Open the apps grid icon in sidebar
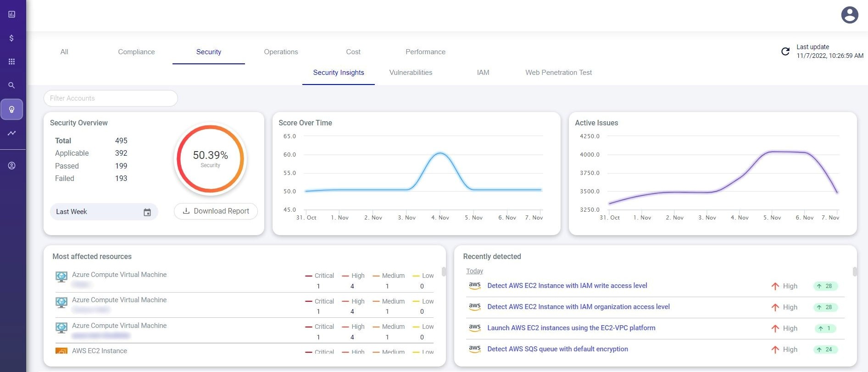868x372 pixels. tap(12, 62)
